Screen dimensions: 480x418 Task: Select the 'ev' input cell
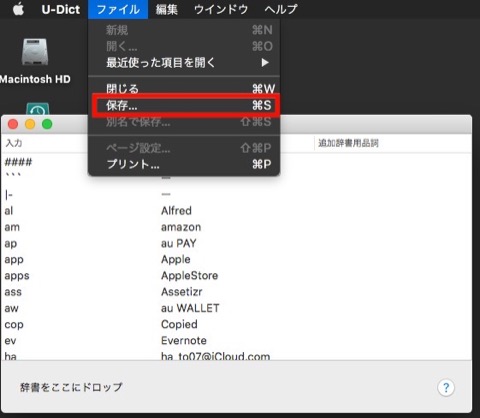[10, 341]
